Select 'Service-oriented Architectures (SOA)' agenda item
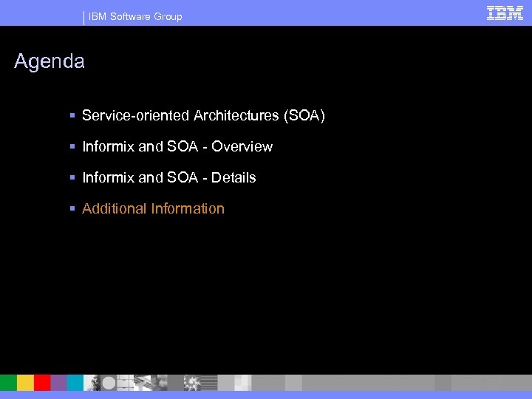 pos(203,115)
